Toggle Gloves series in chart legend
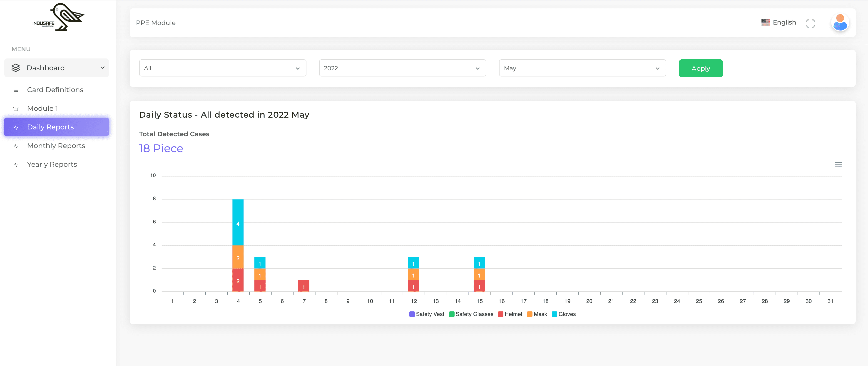The image size is (868, 366). tap(567, 314)
